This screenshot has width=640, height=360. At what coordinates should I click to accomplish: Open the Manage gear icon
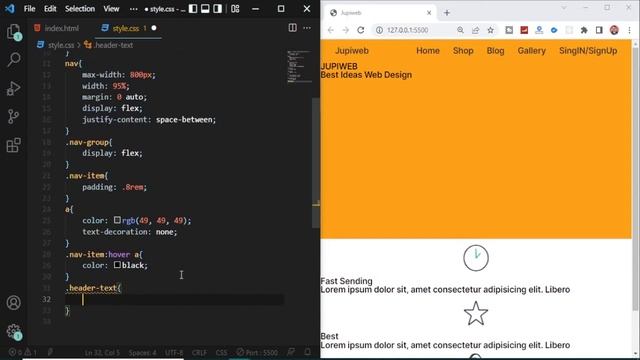(13, 331)
